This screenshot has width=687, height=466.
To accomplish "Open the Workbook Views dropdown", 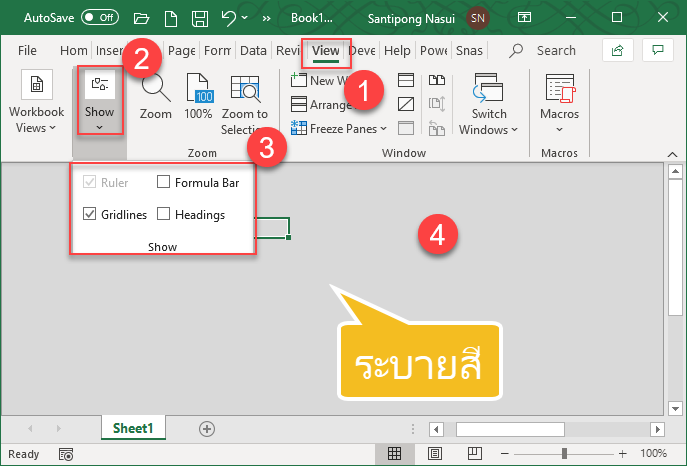I will pos(37,104).
